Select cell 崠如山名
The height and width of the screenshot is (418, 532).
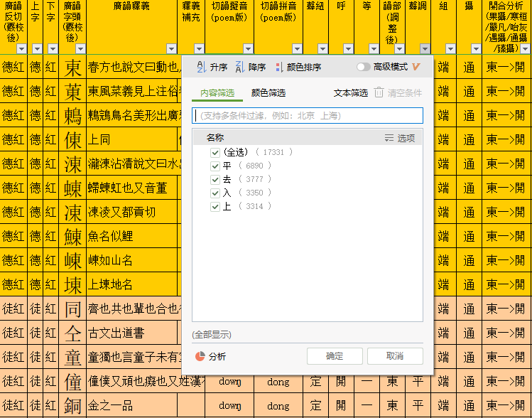132,260
